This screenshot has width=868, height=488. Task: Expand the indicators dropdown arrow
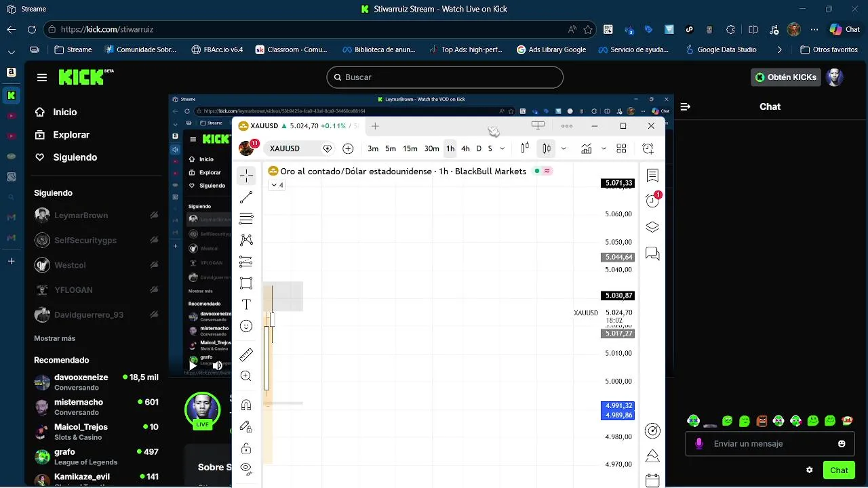[604, 148]
